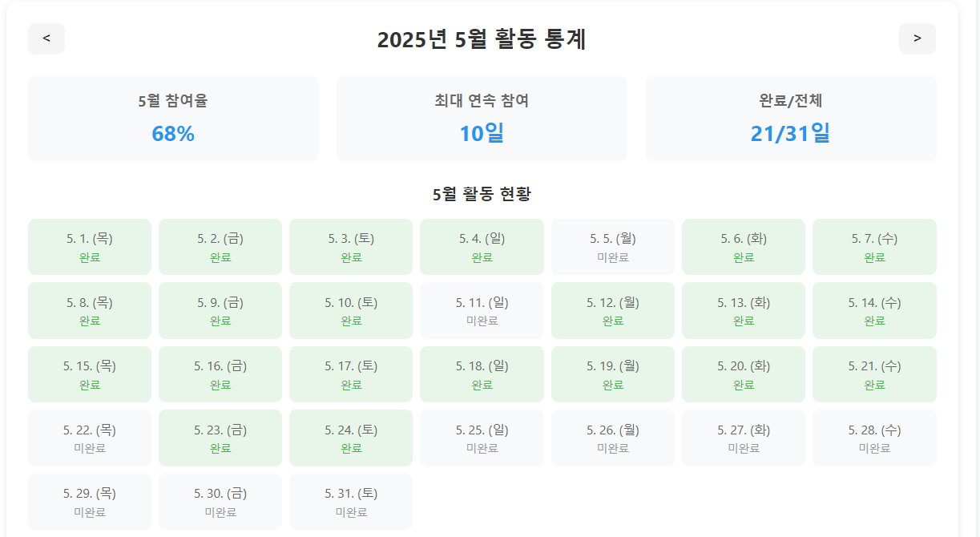Click the 최대 연속 참여 10일 card
980x537 pixels.
482,119
